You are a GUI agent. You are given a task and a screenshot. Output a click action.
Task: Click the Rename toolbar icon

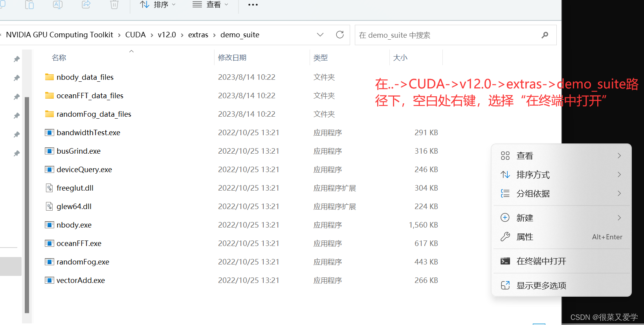point(58,4)
